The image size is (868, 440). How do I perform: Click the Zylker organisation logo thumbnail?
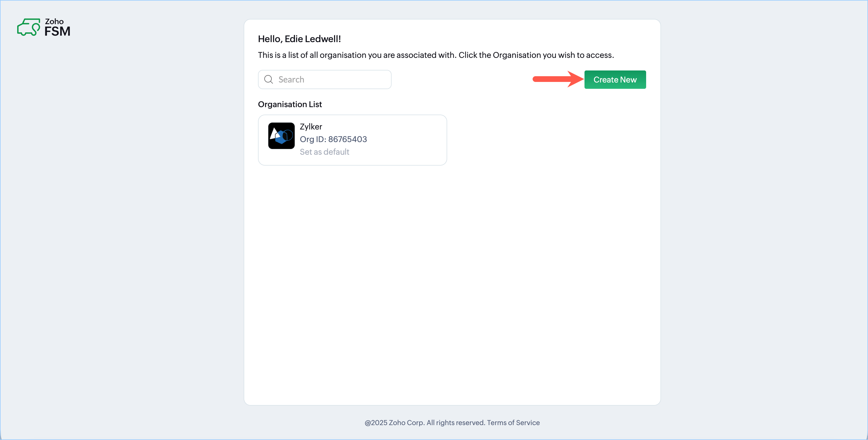click(281, 136)
